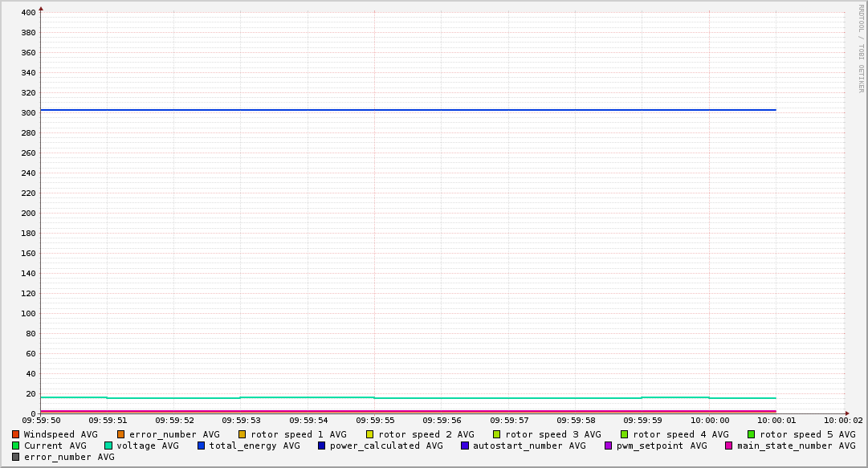Click the red Windspeed AVG legend swatch
This screenshot has width=868, height=468.
pyautogui.click(x=16, y=434)
